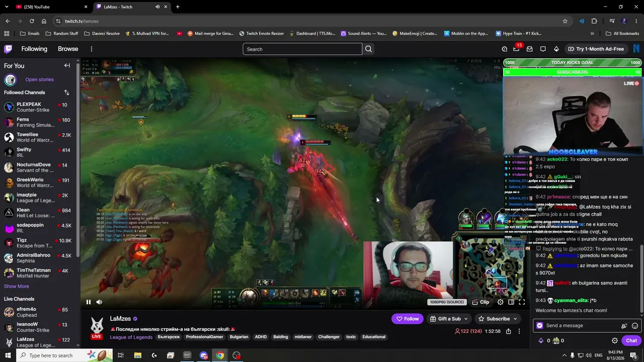This screenshot has height=362, width=644.
Task: Open the Twitch Emote Resizer bookmark
Action: (x=262, y=34)
